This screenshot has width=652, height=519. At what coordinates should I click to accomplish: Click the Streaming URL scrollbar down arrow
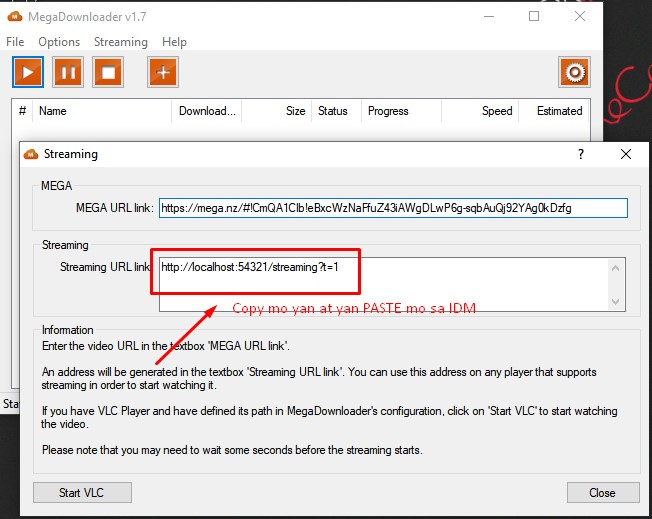pyautogui.click(x=616, y=302)
